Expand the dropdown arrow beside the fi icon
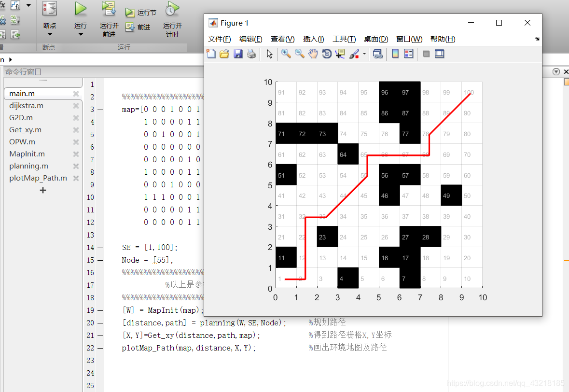 point(28,5)
